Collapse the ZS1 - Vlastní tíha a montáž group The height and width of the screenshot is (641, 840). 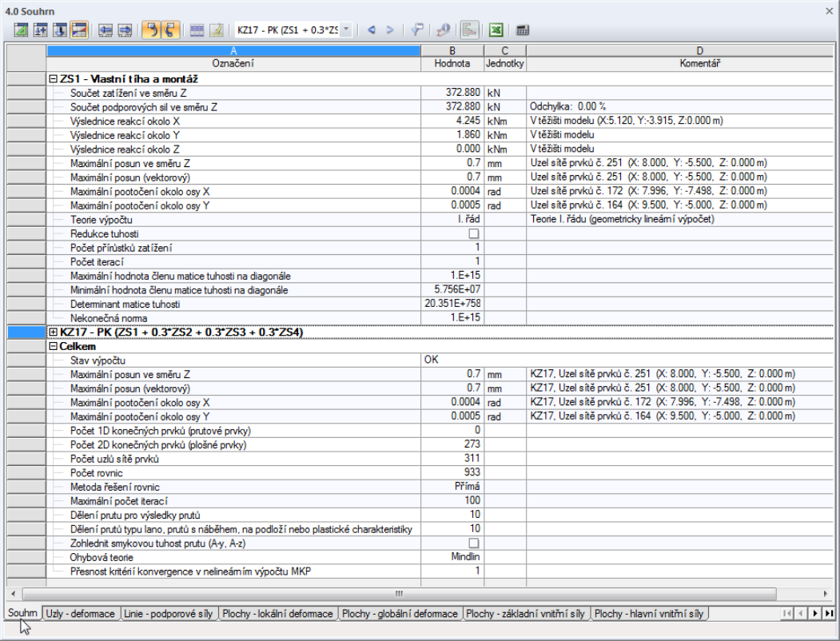53,78
